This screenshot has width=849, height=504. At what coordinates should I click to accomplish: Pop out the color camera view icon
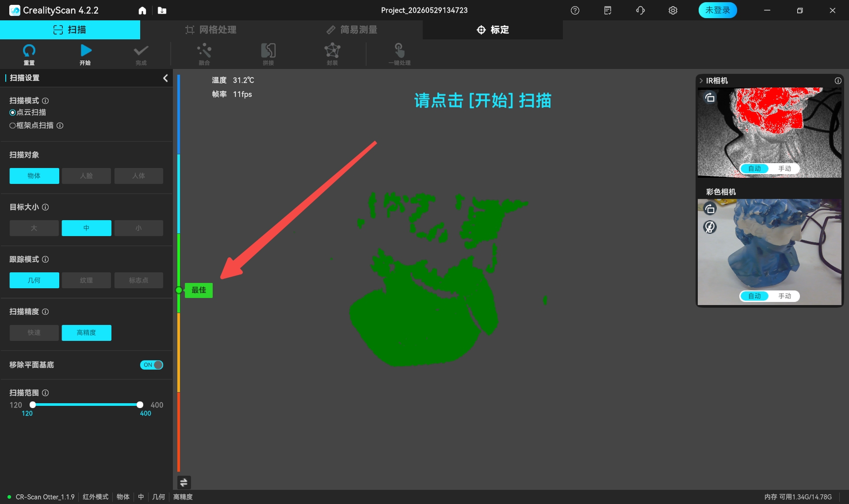[x=710, y=209]
